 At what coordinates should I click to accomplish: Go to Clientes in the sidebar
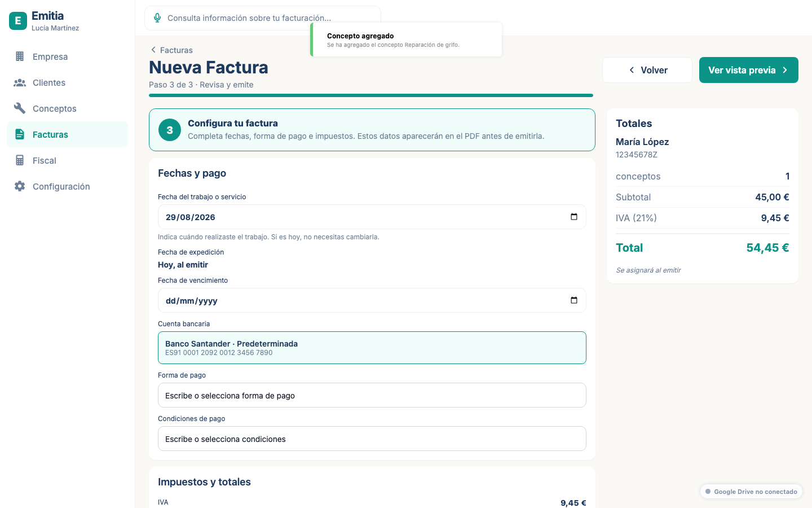[67, 82]
